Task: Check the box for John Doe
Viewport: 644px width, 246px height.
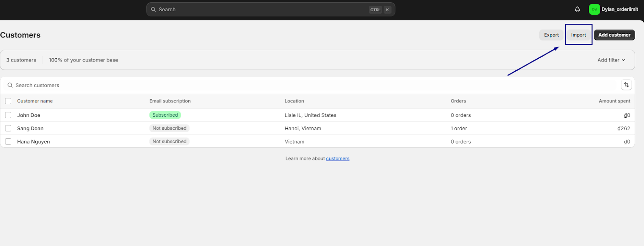Action: click(x=8, y=115)
